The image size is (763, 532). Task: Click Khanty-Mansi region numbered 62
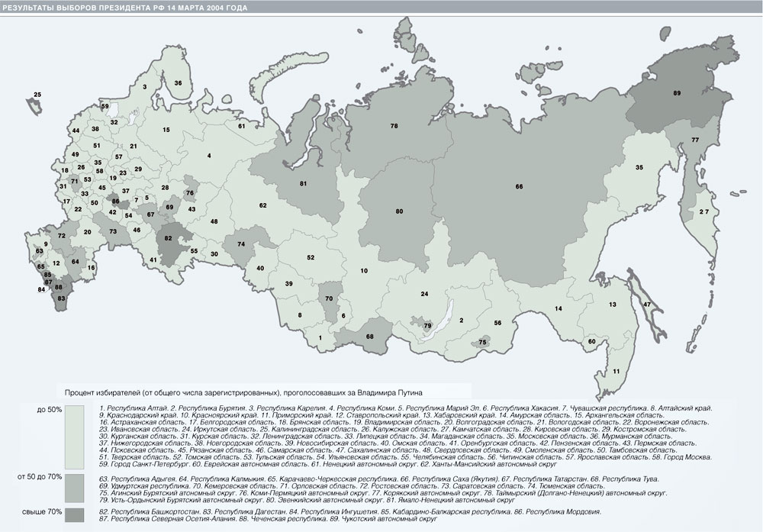point(262,206)
